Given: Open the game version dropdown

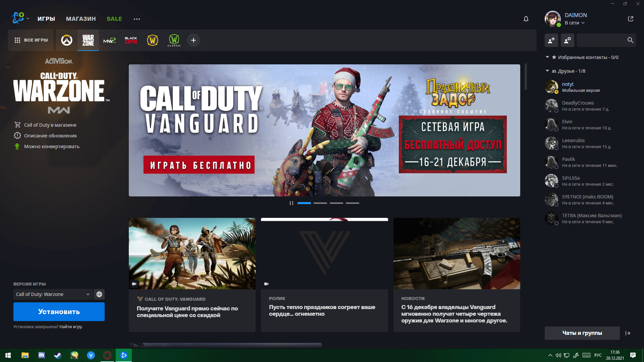Looking at the screenshot, I should point(53,294).
